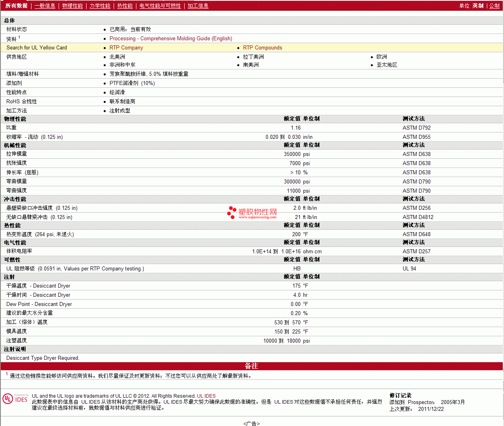Show the 电气性能与可燃性 tab
Viewport: 504px width, 426px height.
pyautogui.click(x=160, y=6)
